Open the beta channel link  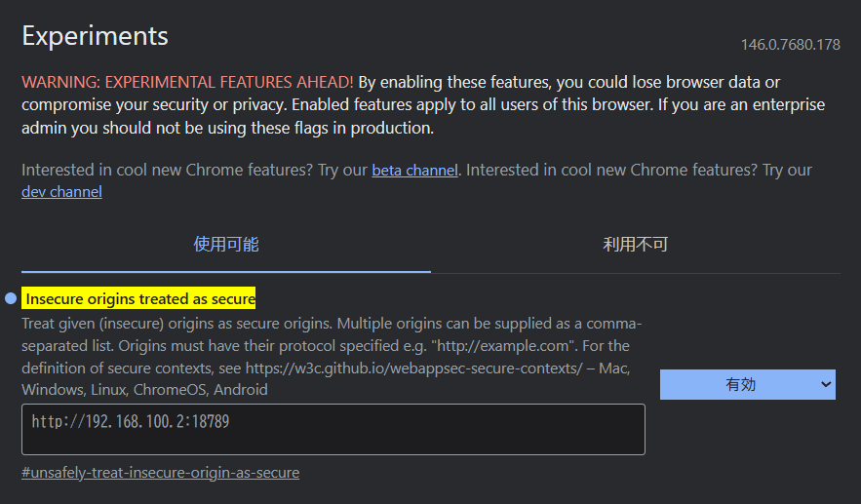pos(414,171)
